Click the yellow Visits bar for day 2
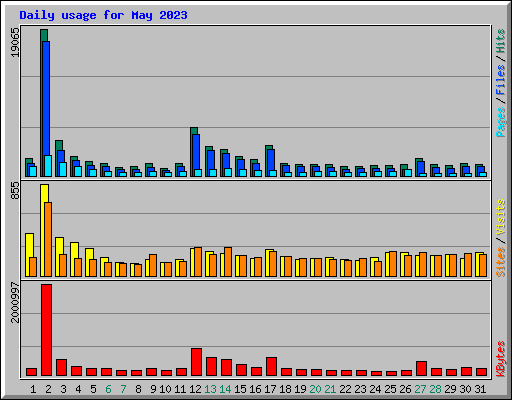The width and height of the screenshot is (512, 400). 43,230
